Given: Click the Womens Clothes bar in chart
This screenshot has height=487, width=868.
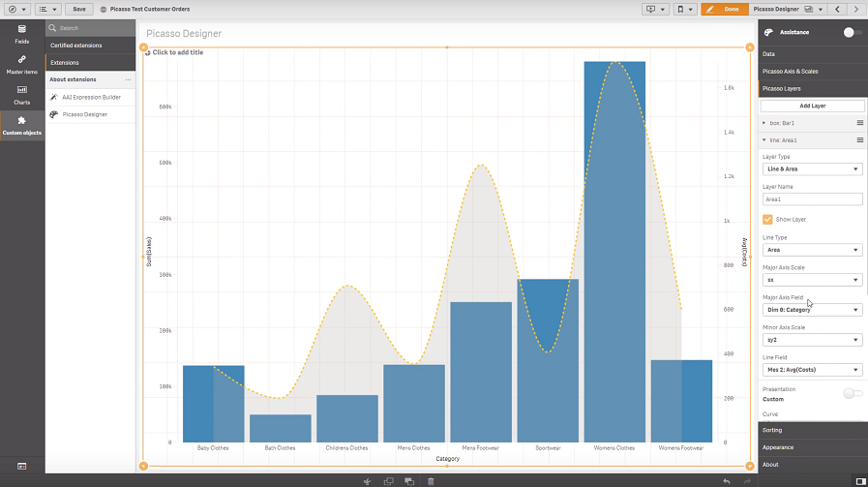Looking at the screenshot, I should [x=614, y=252].
